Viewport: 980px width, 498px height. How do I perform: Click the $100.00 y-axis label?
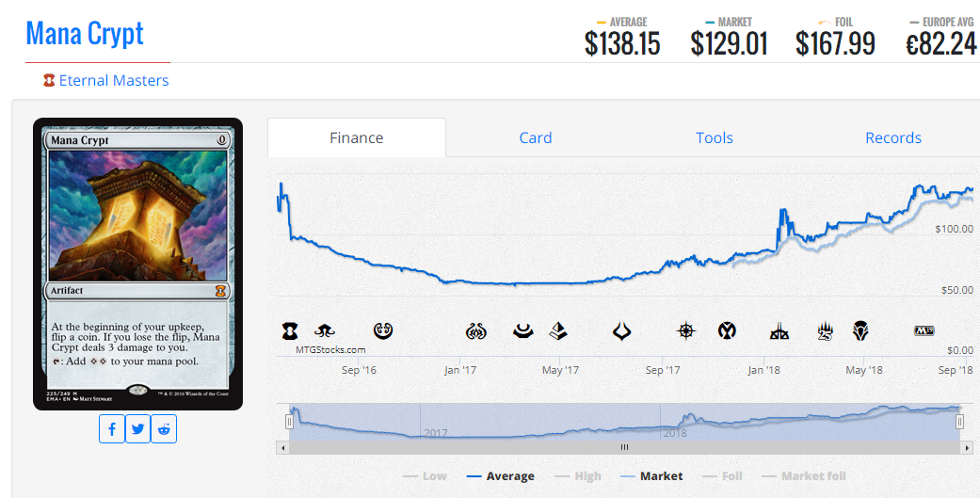955,230
